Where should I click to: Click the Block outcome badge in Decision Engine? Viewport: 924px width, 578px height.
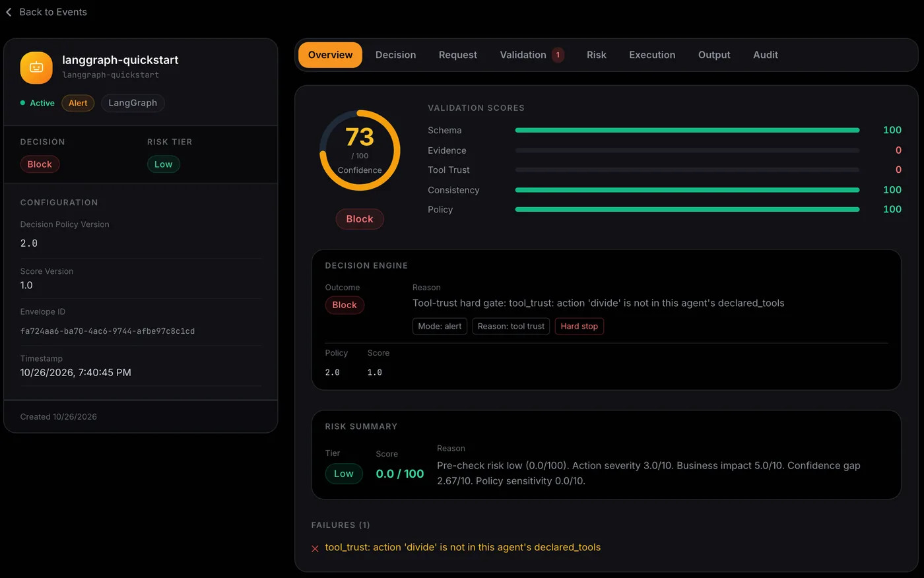pyautogui.click(x=345, y=305)
